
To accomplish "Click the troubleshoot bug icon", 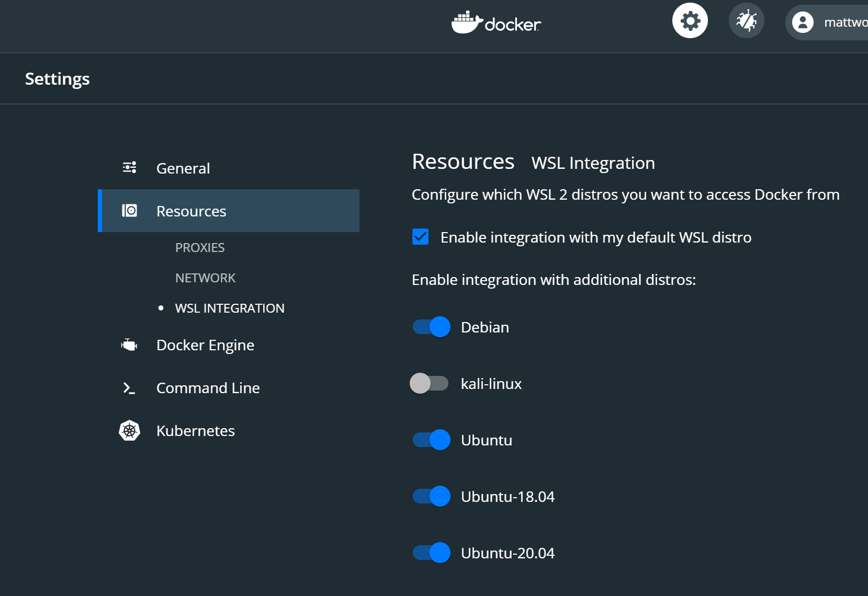I will point(746,20).
